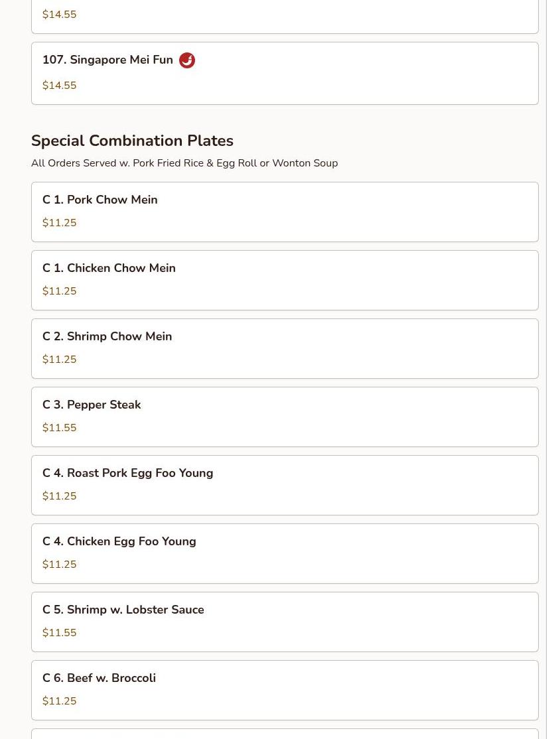Click the Pork Fried Rice description text
Screen dimensions: 560x739
tap(184, 163)
